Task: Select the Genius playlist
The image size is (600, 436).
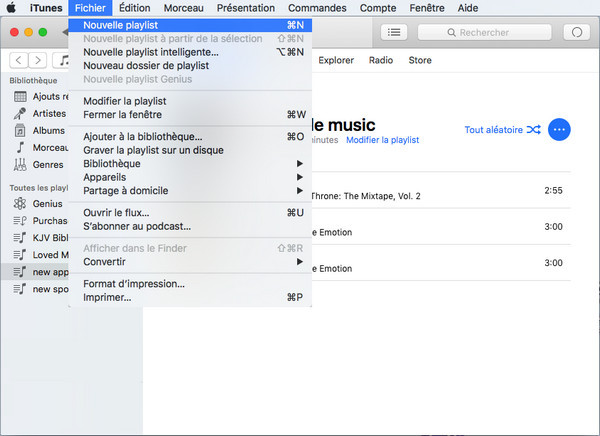Action: (x=39, y=204)
